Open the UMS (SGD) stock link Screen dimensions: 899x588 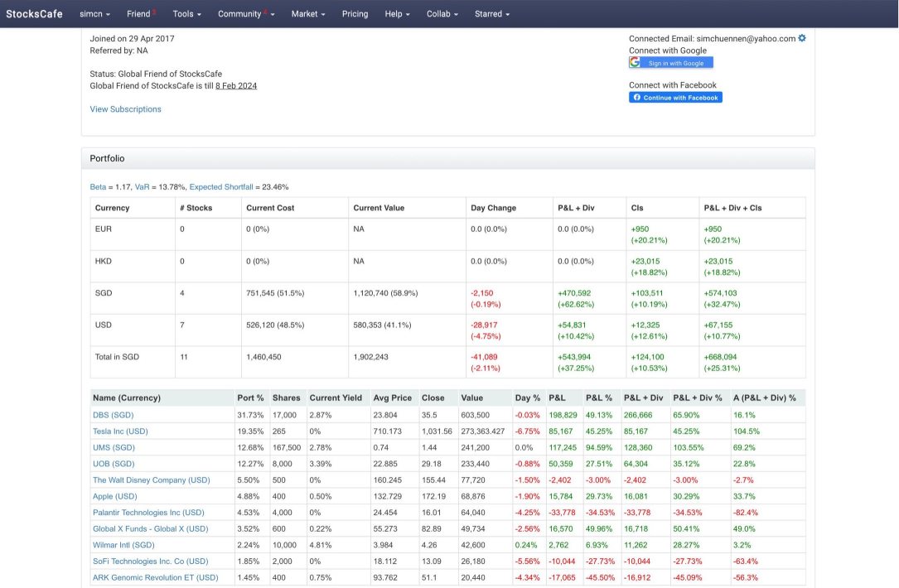click(114, 447)
